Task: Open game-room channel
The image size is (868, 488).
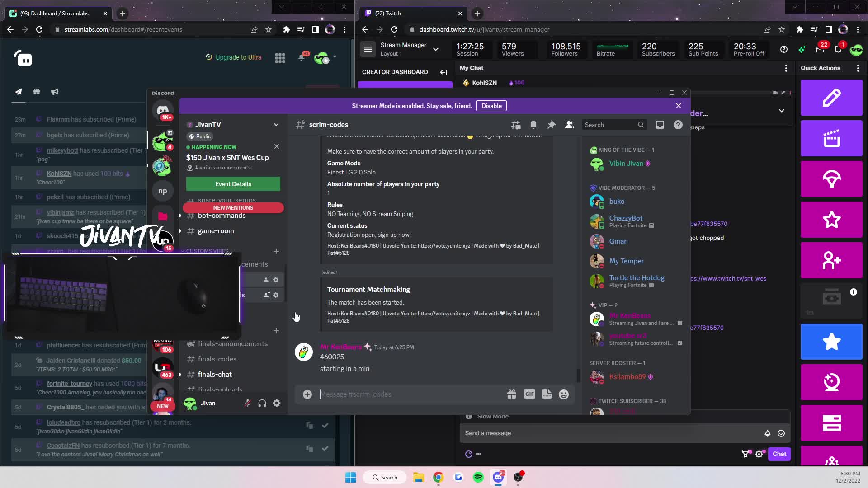Action: [x=232, y=231]
